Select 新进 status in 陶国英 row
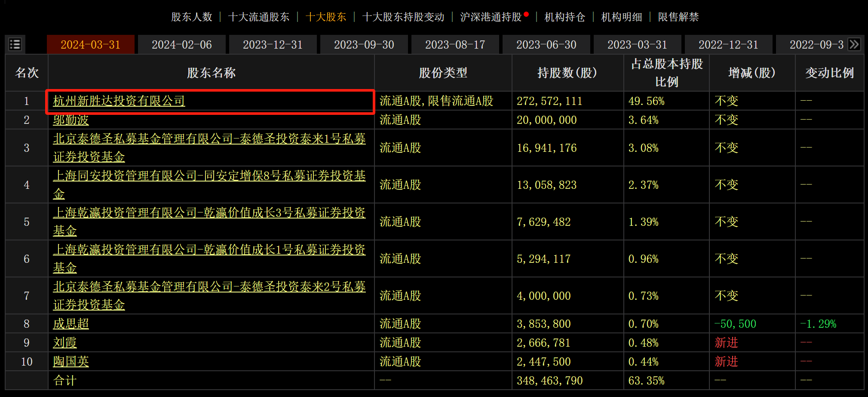 (727, 362)
